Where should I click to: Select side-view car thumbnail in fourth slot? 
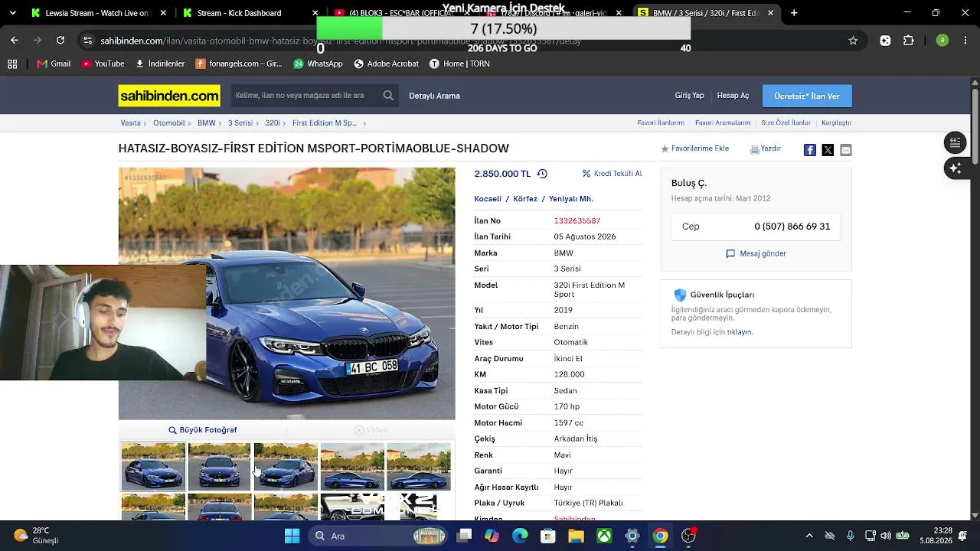(x=352, y=466)
